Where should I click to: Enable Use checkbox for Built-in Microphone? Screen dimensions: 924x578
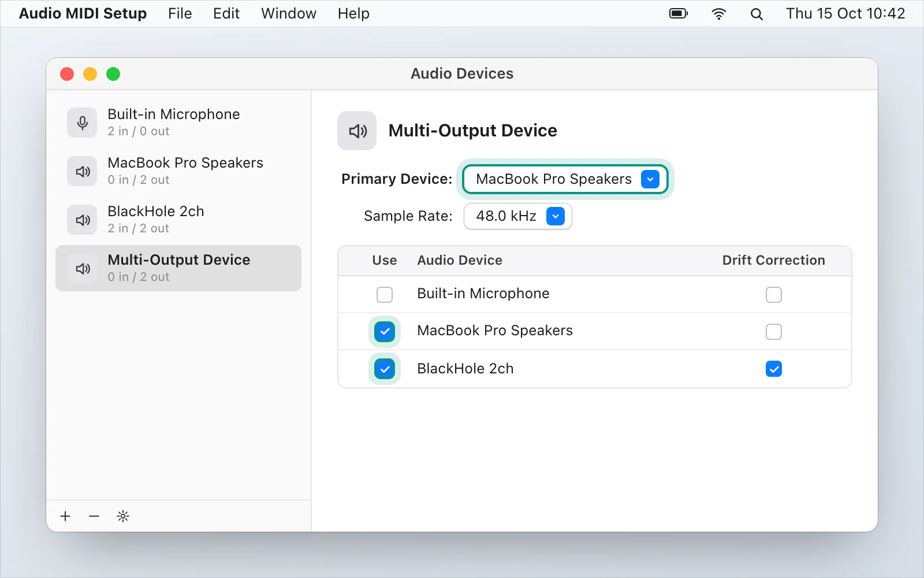385,295
